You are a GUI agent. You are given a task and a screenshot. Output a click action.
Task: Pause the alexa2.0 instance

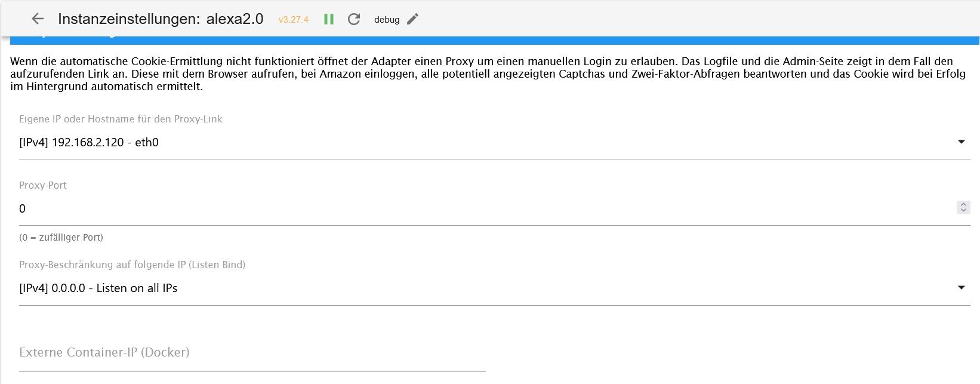click(329, 19)
